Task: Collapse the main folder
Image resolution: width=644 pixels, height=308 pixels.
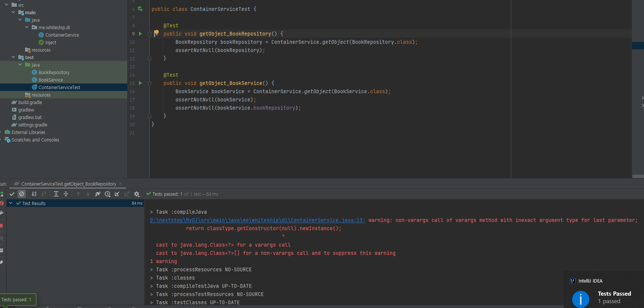Action: 13,12
